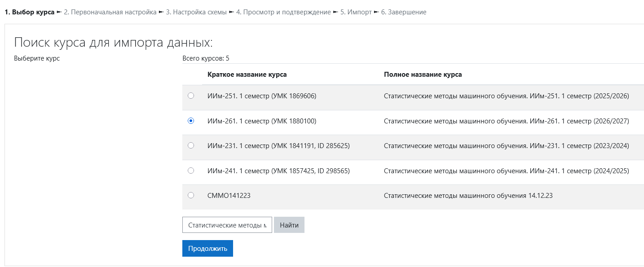Click 'Краткое название курса' column header

[247, 74]
